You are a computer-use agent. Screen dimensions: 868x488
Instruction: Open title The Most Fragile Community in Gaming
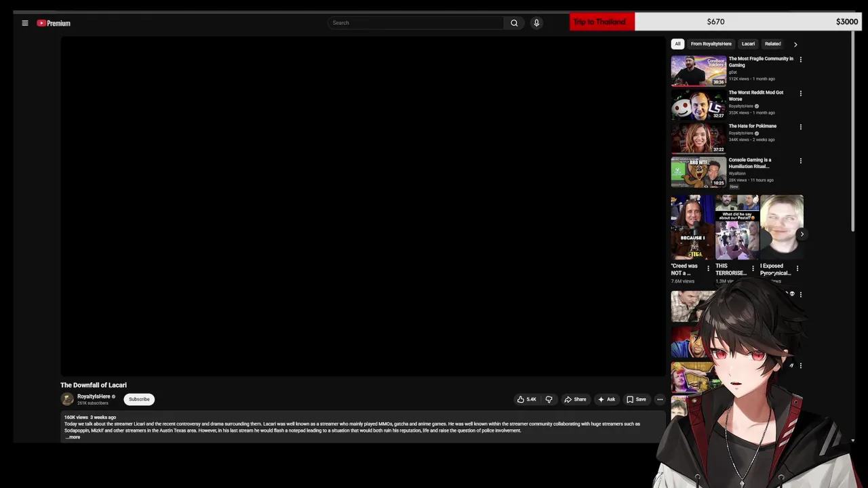click(x=761, y=62)
